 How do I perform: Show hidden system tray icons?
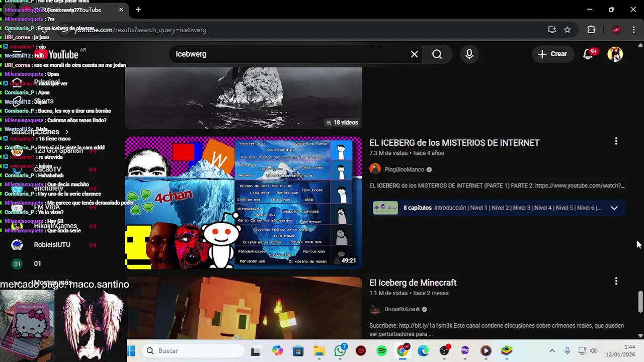click(552, 351)
